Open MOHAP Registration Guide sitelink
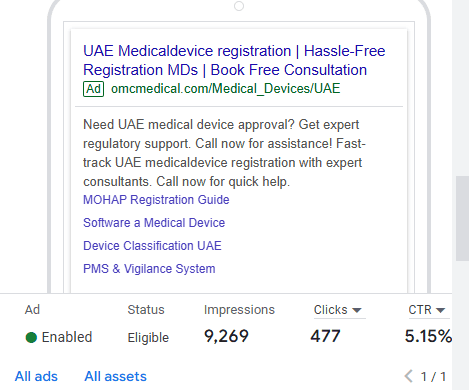469x390 pixels. coord(156,200)
